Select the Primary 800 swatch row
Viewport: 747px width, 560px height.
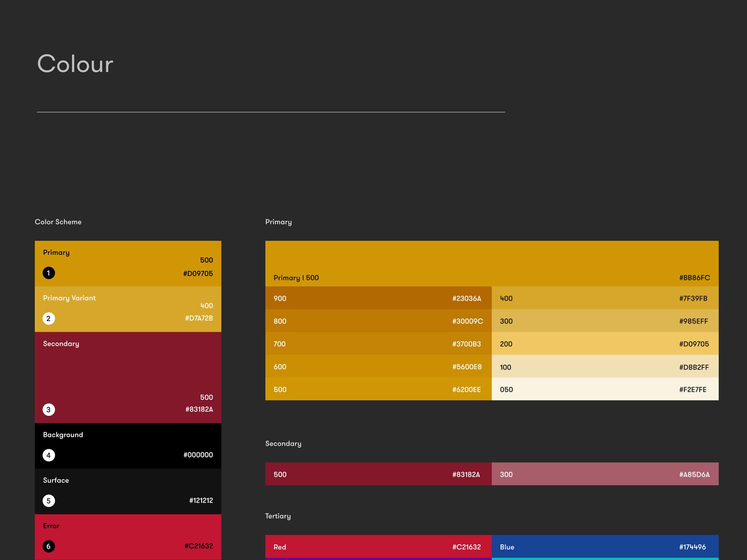378,321
